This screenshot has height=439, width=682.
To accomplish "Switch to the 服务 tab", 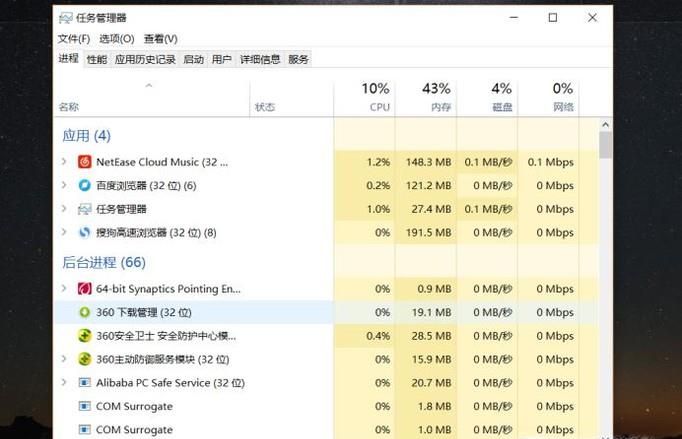I will click(x=298, y=59).
